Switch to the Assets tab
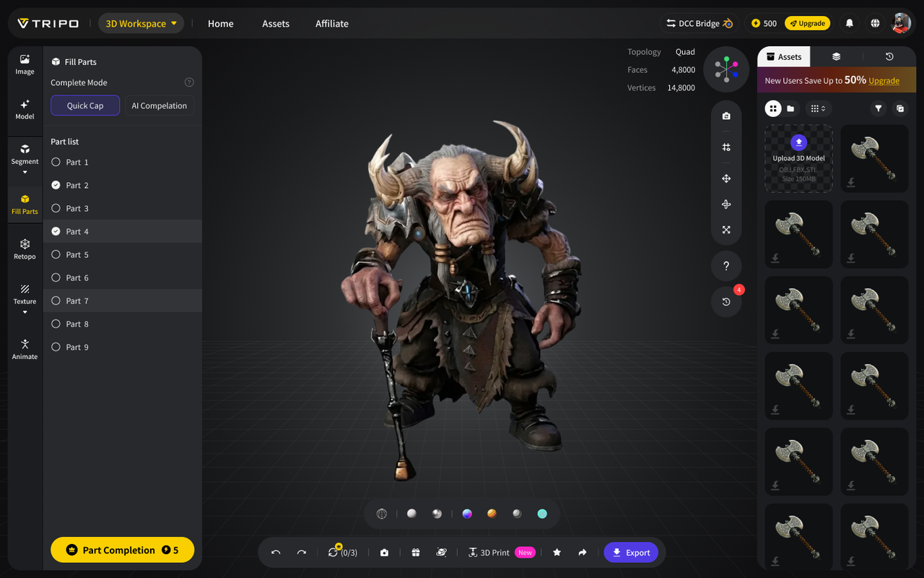This screenshot has height=578, width=924. click(784, 56)
